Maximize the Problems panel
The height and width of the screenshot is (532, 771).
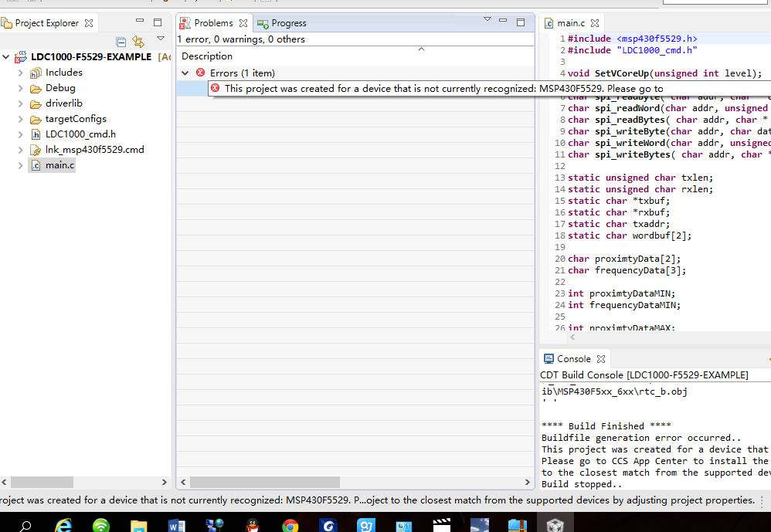(521, 22)
